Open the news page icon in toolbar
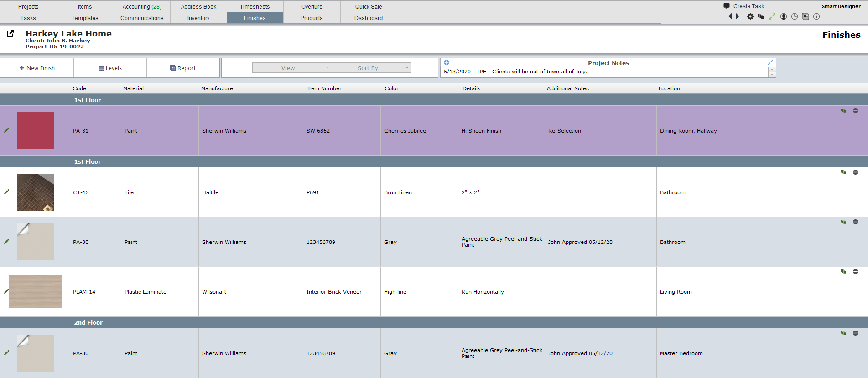Viewport: 868px width, 378px height. [x=806, y=16]
